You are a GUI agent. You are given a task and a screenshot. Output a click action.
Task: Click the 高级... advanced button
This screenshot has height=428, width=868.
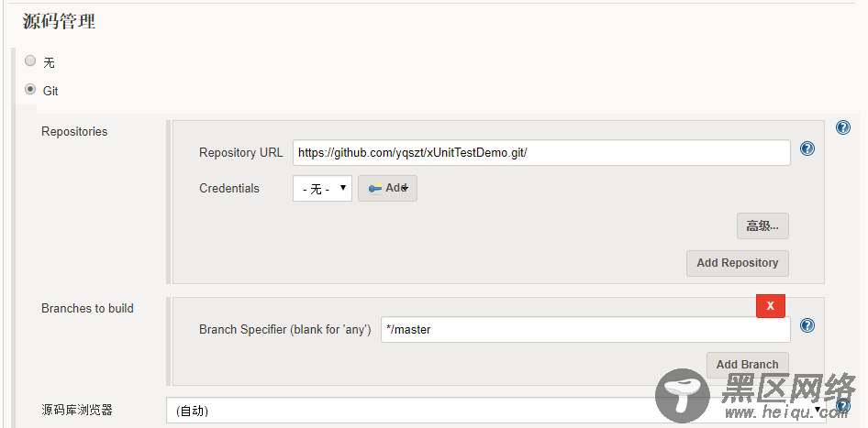(762, 226)
